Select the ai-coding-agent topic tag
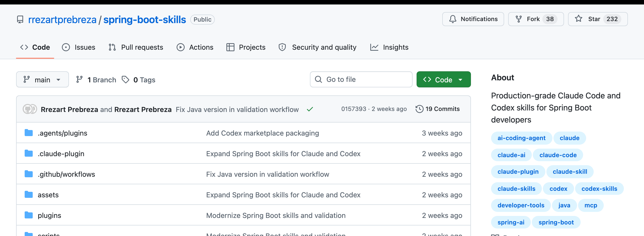The image size is (644, 236). click(x=521, y=138)
